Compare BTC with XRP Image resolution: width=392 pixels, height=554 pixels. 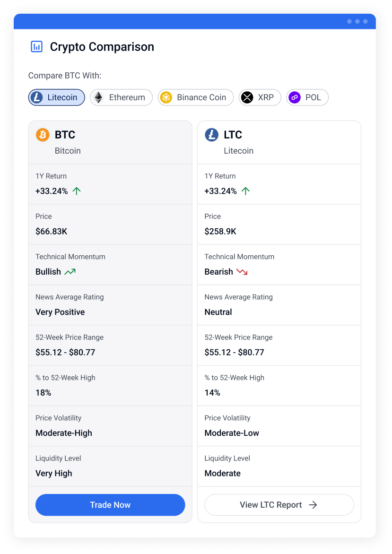260,97
